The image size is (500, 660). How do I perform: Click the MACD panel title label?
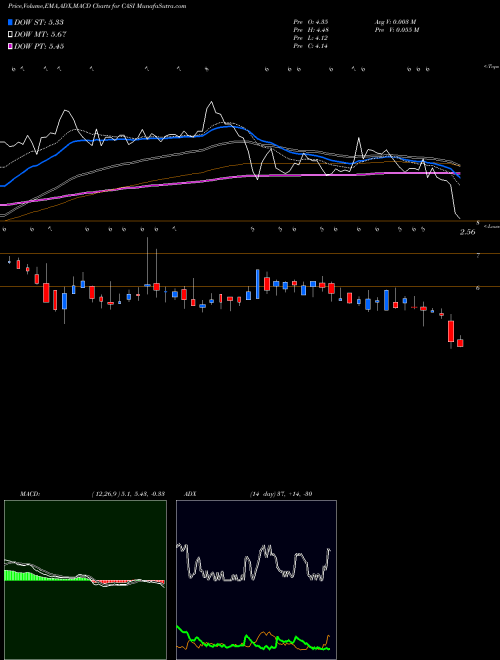tap(29, 494)
